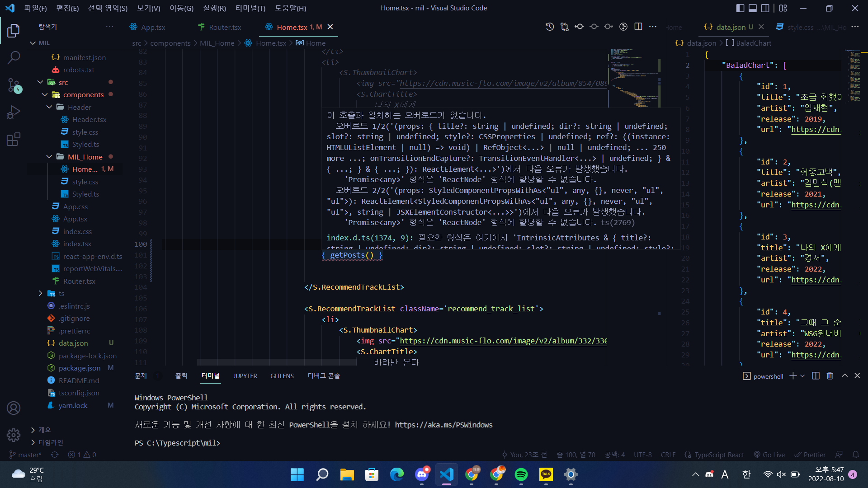Open Run and Debug view
Viewport: 868px width, 488px height.
click(14, 112)
